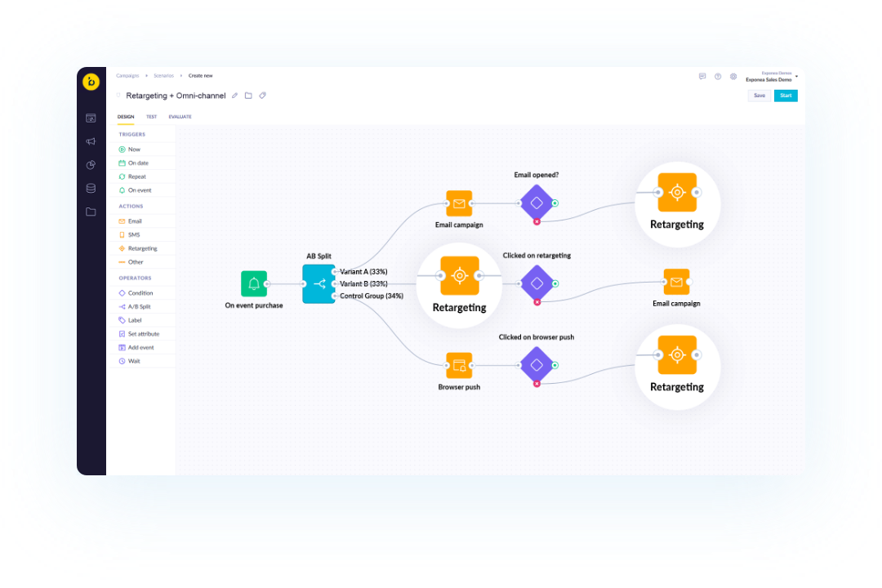Pick the Condition operator

141,293
